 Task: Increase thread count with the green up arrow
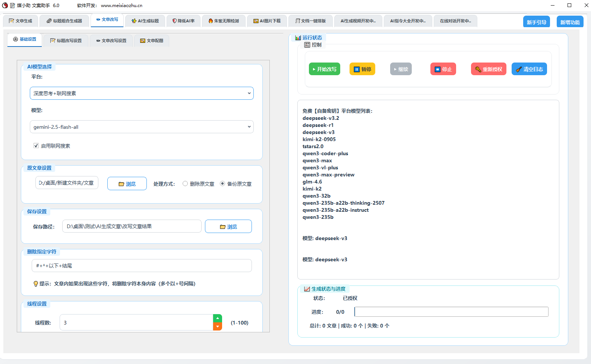click(218, 319)
